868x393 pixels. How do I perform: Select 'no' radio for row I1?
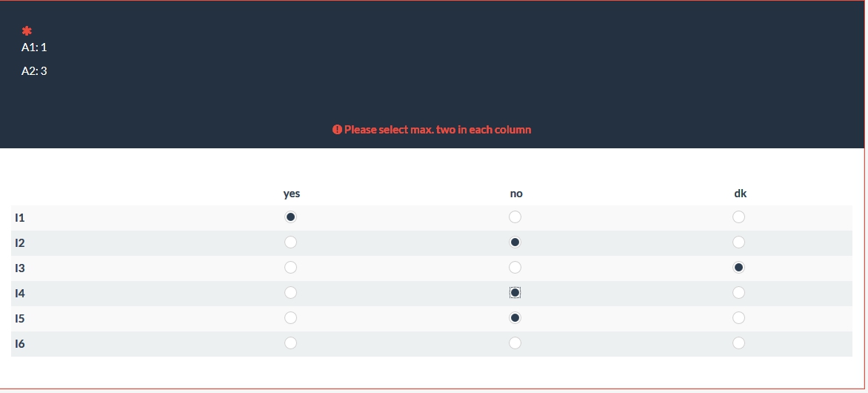point(515,217)
